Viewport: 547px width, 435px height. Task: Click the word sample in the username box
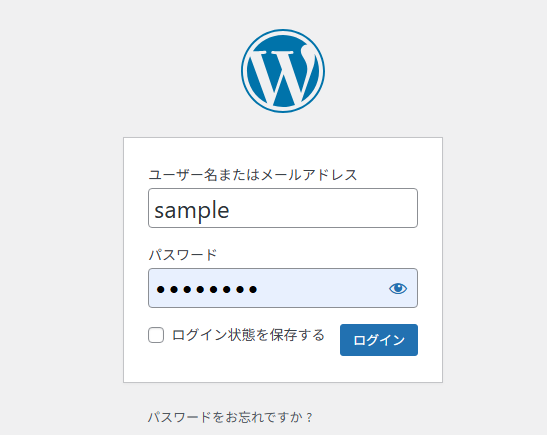[x=192, y=211]
